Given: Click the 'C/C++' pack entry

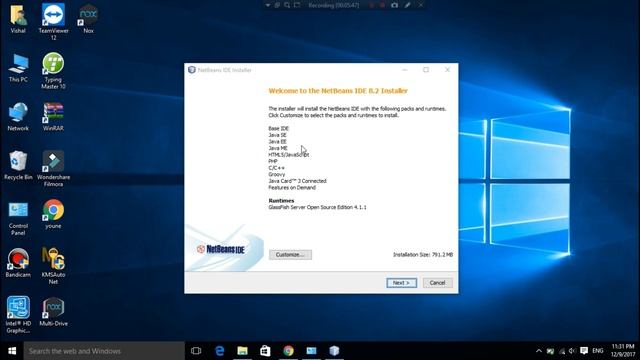Looking at the screenshot, I should (276, 168).
